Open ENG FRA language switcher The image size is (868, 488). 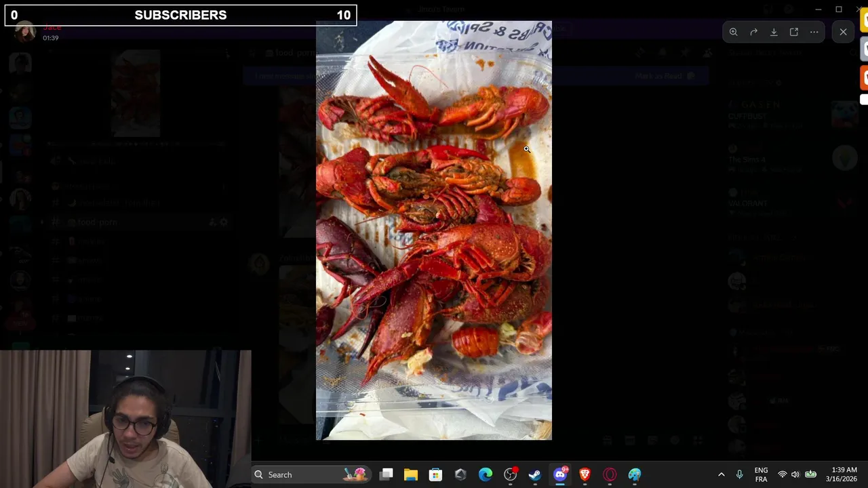tap(762, 474)
